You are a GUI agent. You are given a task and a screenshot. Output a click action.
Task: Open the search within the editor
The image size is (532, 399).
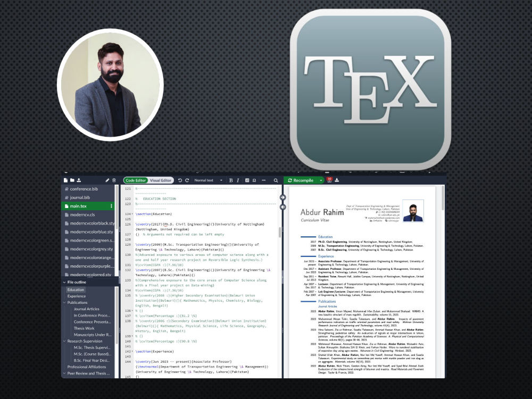point(275,180)
